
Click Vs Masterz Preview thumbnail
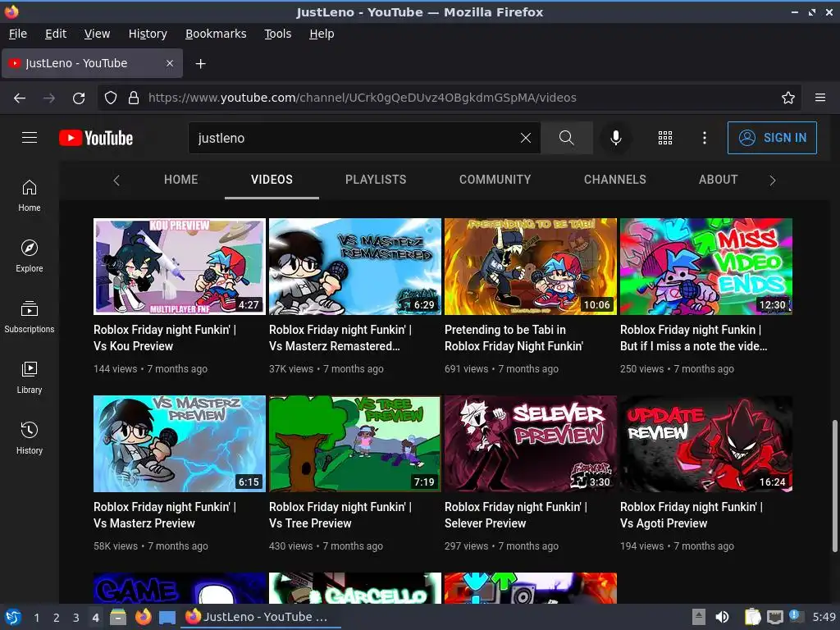coord(180,444)
